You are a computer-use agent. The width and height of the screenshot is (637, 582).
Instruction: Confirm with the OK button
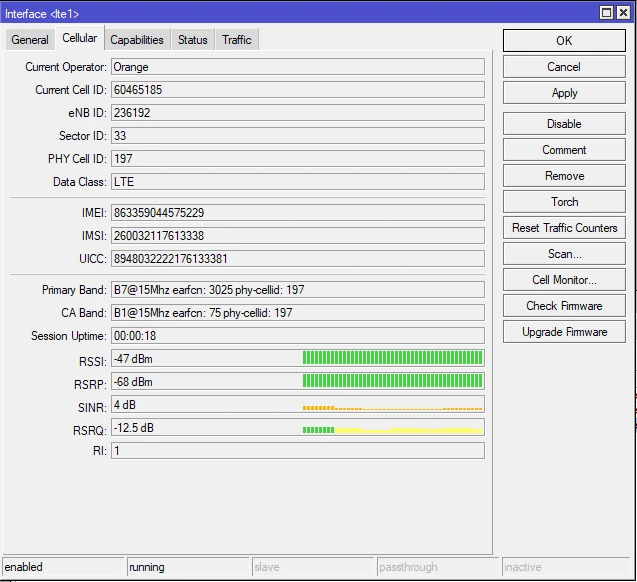click(564, 41)
